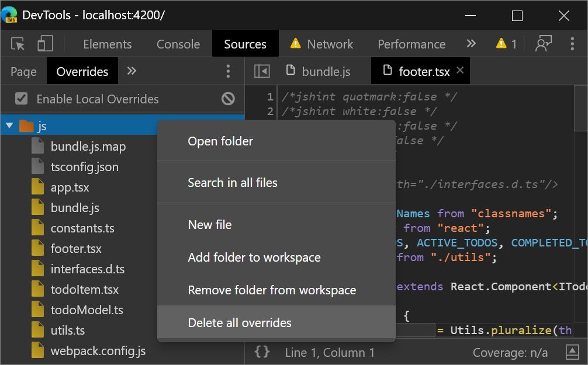Choose Add folder to workspace
The width and height of the screenshot is (588, 365).
(276, 258)
